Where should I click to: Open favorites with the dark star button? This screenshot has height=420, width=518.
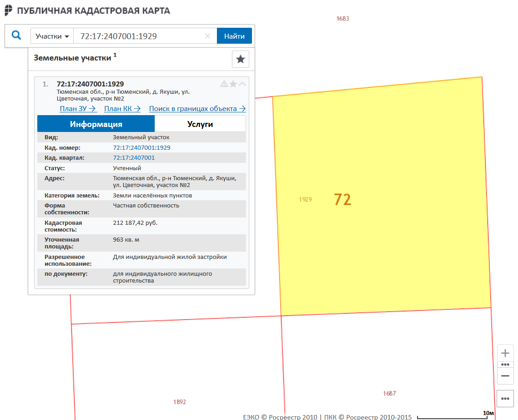(x=240, y=59)
